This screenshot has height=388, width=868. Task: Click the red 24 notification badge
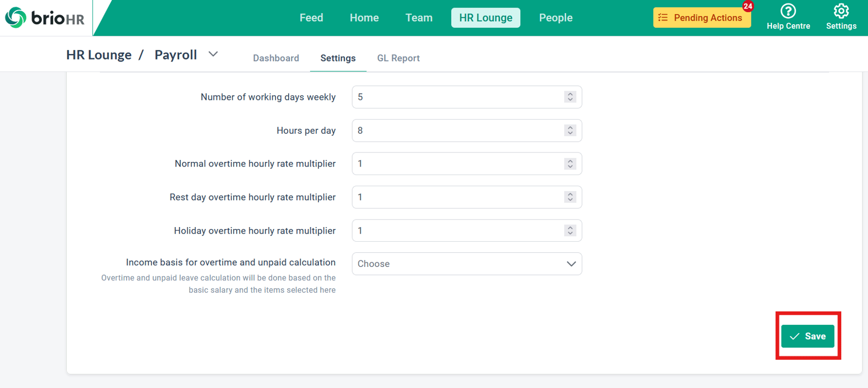747,7
